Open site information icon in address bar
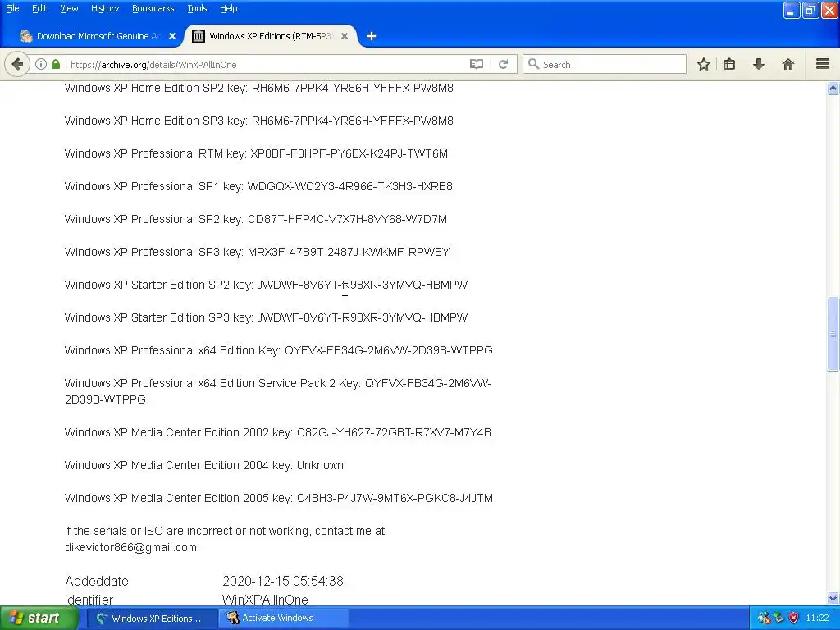This screenshot has height=630, width=840. click(41, 64)
